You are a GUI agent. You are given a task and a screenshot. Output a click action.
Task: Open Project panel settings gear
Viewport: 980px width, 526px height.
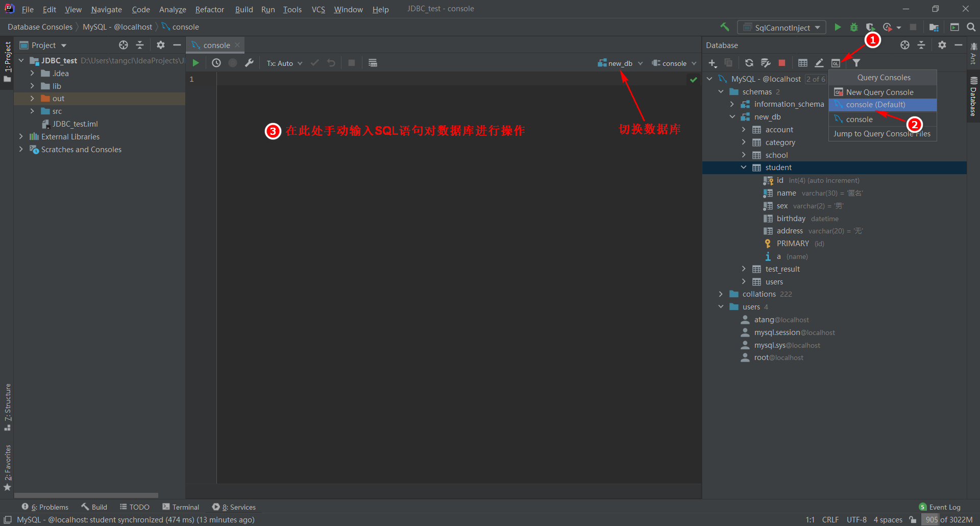click(161, 45)
